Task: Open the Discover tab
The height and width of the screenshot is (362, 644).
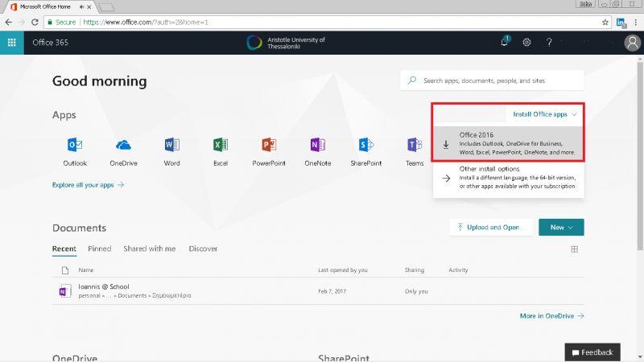Action: pos(203,249)
